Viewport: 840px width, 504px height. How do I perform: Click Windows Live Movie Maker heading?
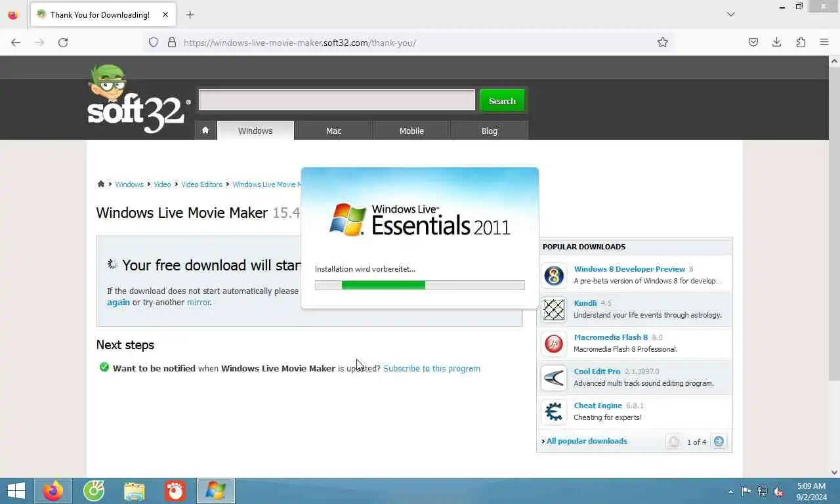182,213
